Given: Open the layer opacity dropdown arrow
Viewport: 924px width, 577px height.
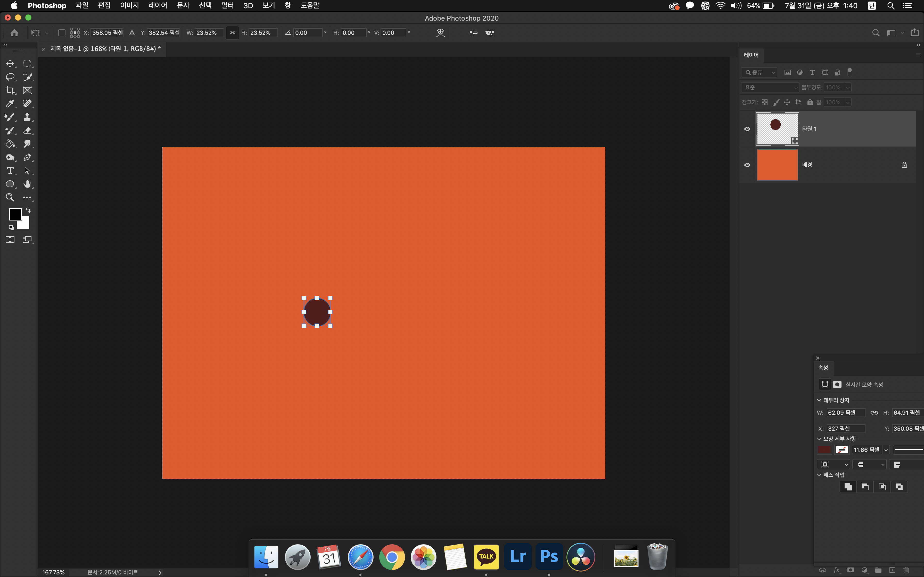Looking at the screenshot, I should (848, 87).
